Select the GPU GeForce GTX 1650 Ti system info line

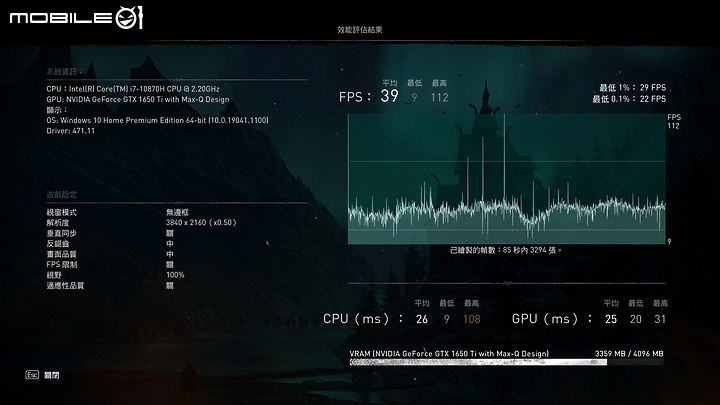tap(138, 99)
